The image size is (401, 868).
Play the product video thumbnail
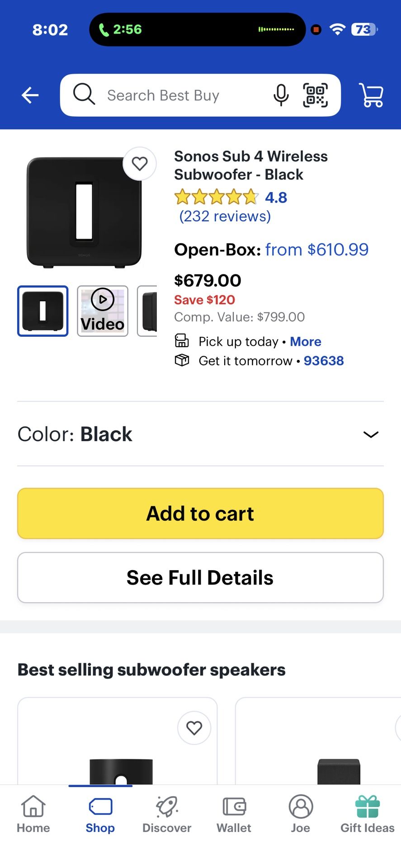103,311
